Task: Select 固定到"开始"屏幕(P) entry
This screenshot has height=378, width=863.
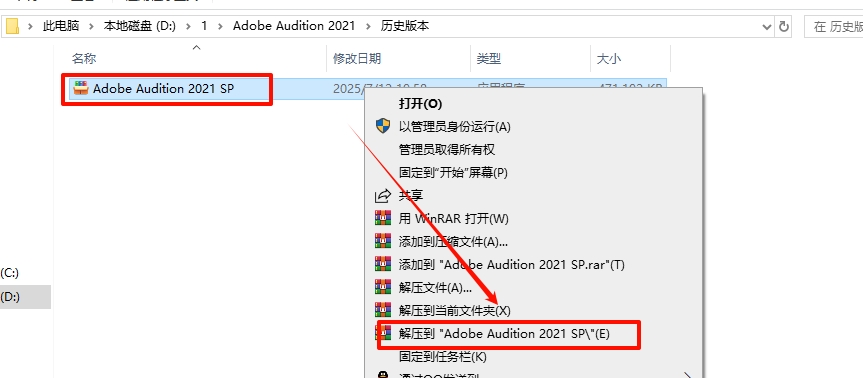Action: [453, 173]
